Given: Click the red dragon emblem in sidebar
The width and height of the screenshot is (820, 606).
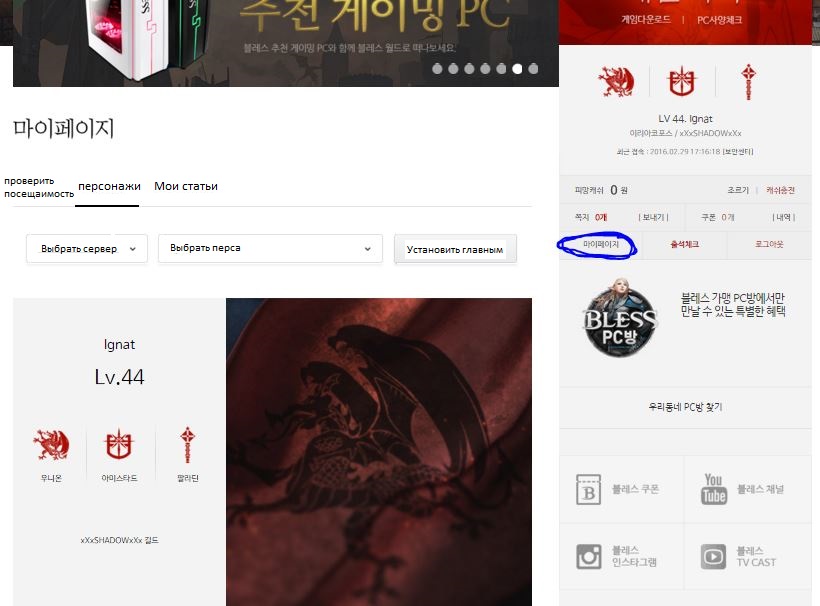Looking at the screenshot, I should [x=616, y=82].
